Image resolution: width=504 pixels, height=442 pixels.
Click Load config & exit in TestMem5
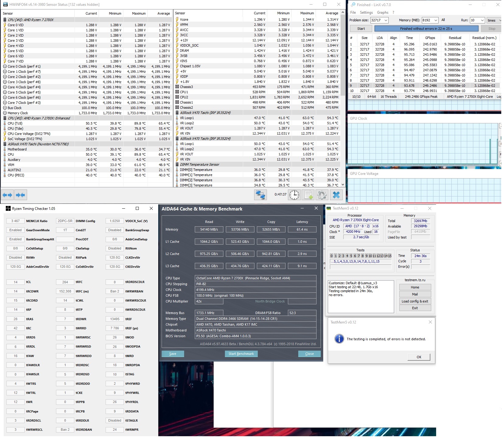[x=415, y=301]
